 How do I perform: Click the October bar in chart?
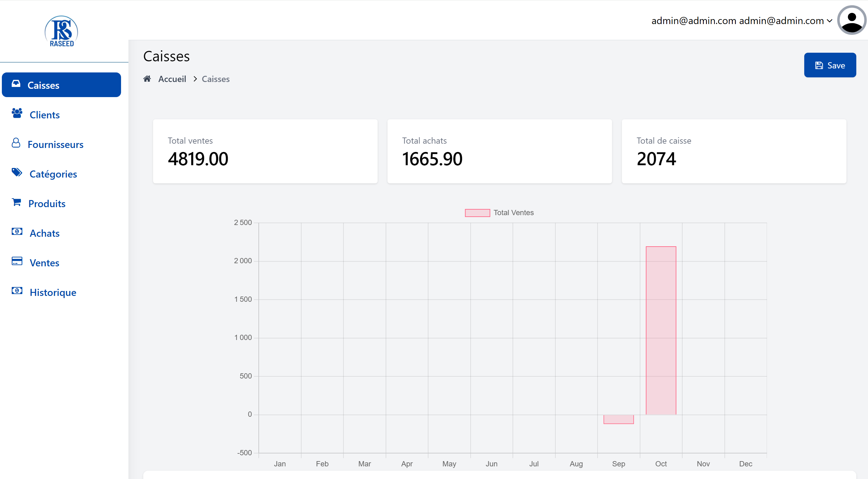[661, 330]
